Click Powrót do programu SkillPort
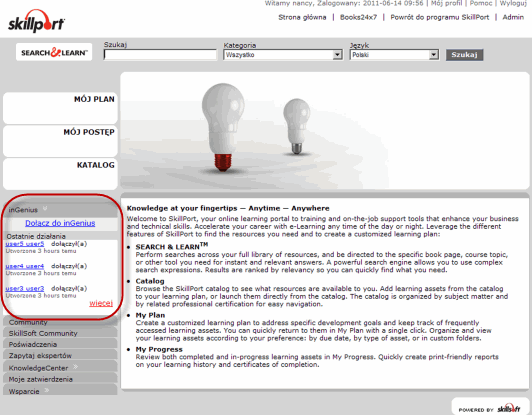This screenshot has height=415, width=532. click(x=440, y=17)
